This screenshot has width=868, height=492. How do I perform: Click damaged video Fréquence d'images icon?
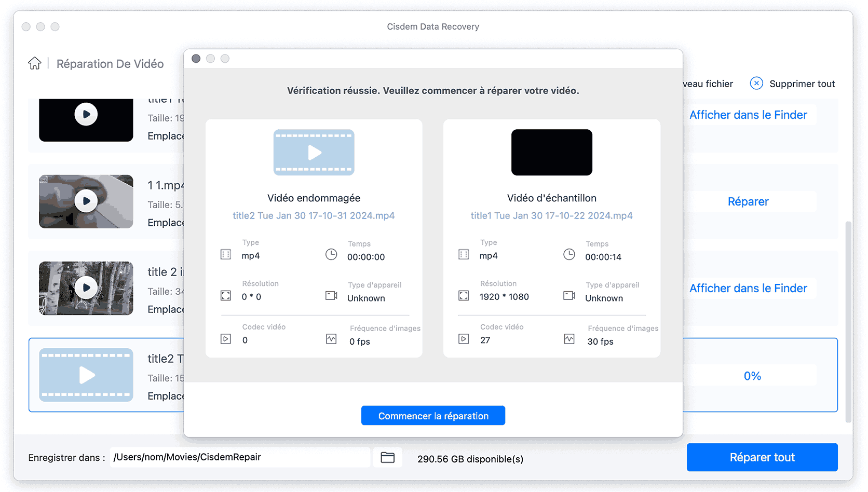[331, 339]
